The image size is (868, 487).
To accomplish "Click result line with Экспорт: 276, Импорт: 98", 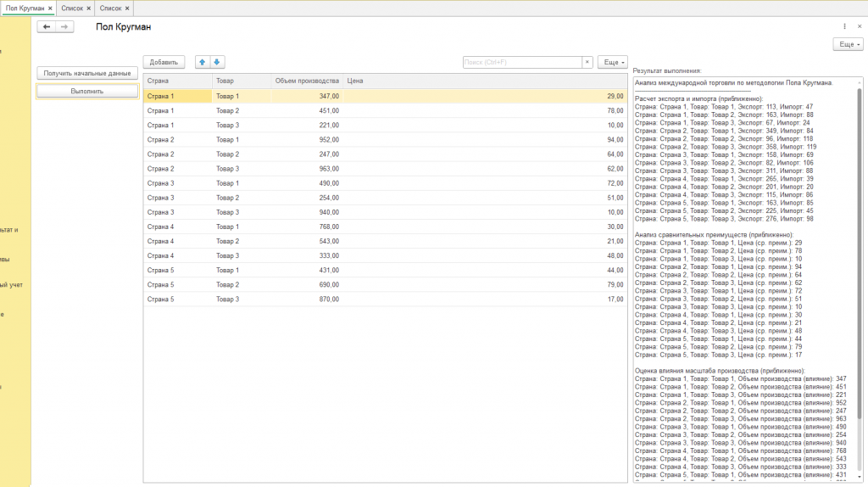I will [724, 219].
